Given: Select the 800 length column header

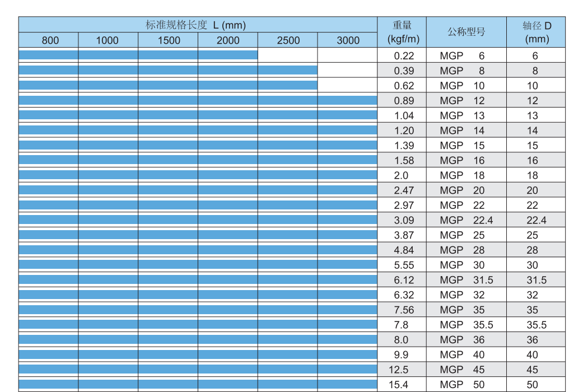Looking at the screenshot, I should click(49, 40).
